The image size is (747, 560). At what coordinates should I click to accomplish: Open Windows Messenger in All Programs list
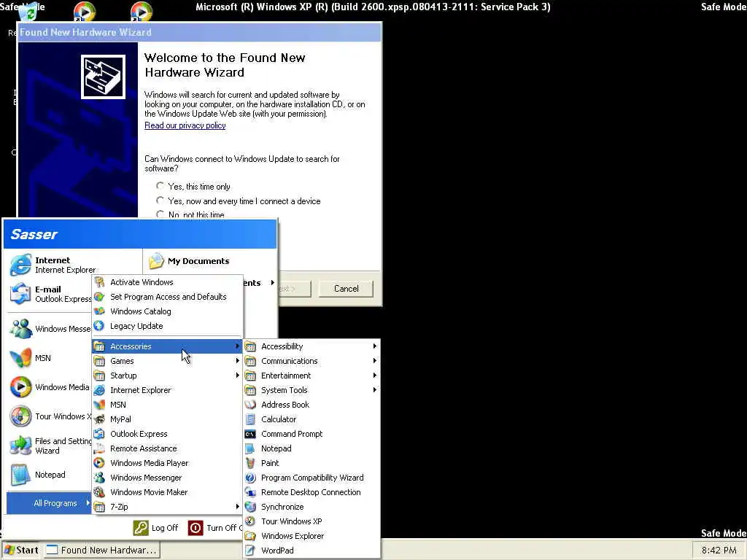(x=167, y=478)
